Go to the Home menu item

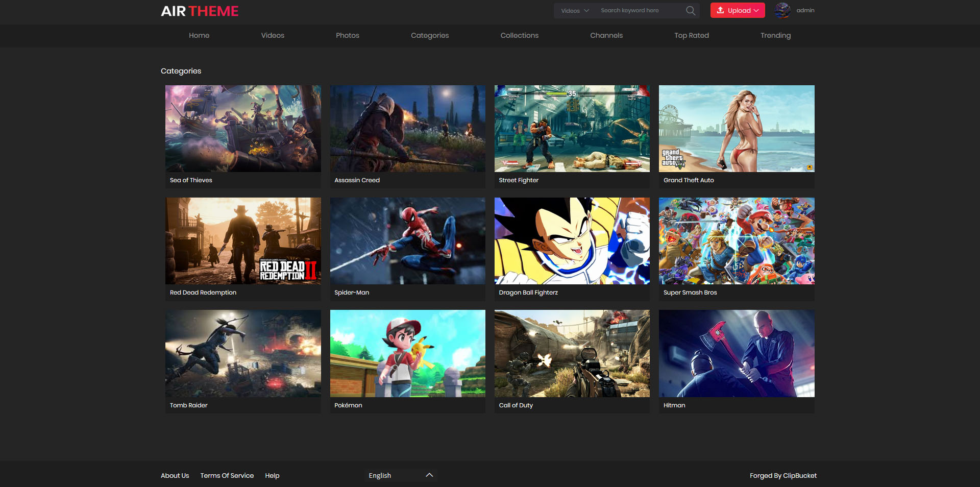[199, 35]
